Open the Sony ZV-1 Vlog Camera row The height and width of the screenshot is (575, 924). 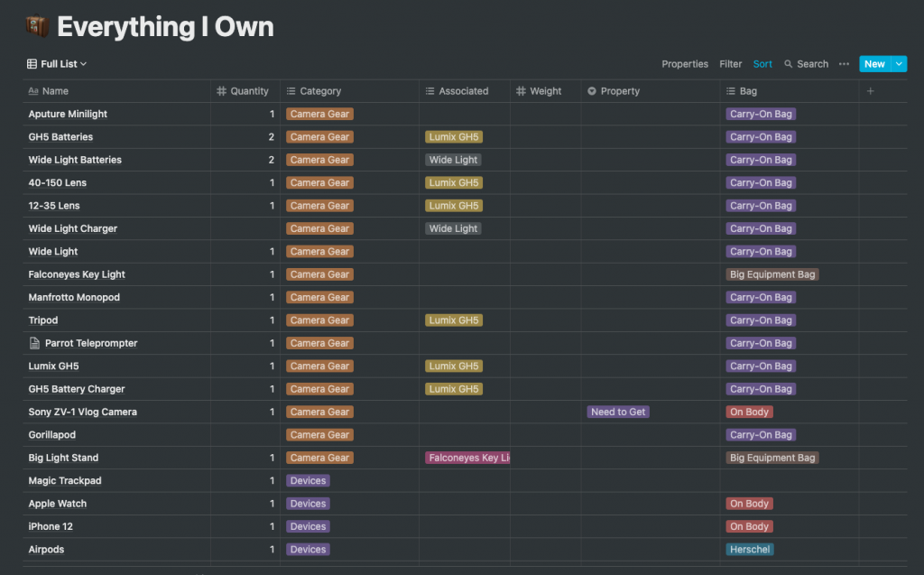coord(82,412)
